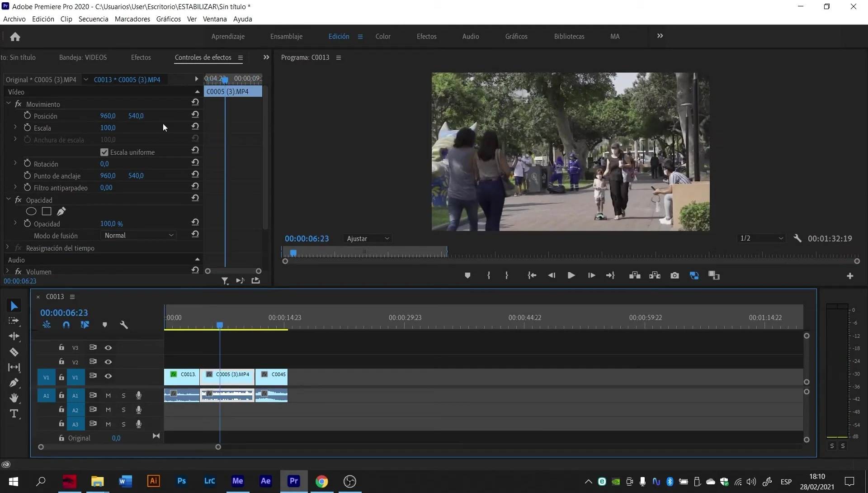Click the Home icon
Screen dimensions: 868x493
tap(15, 37)
